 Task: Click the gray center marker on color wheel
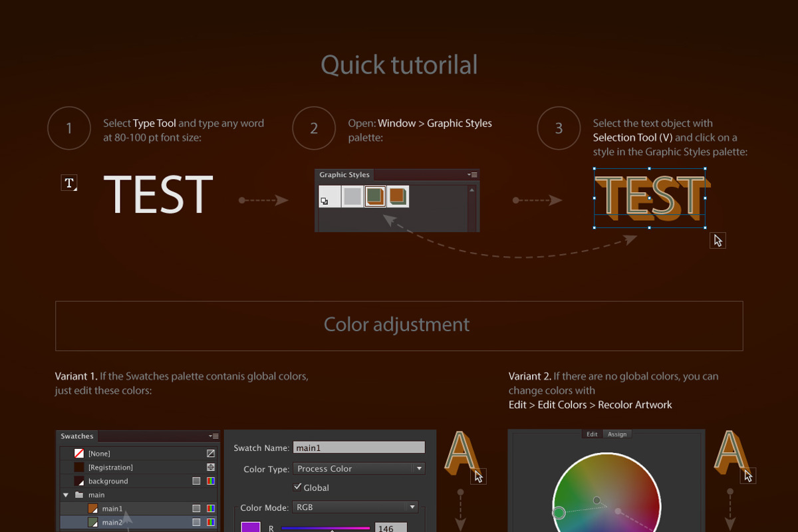click(597, 500)
